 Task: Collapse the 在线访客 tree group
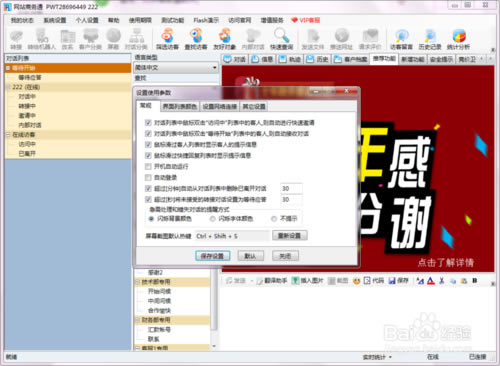pos(8,135)
